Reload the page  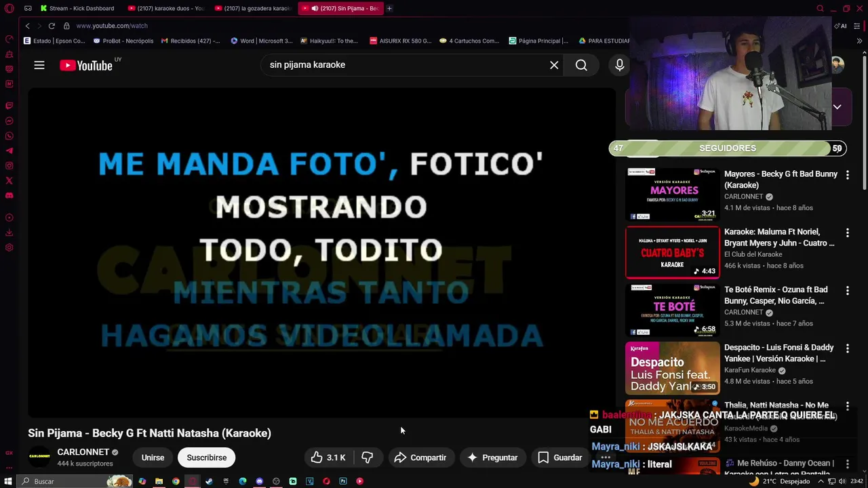tap(52, 26)
